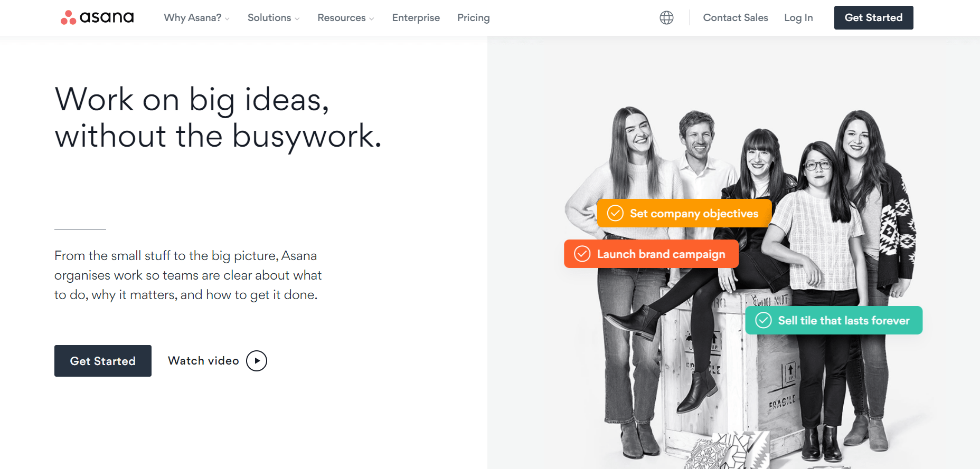
Task: Open the globe language selector
Action: click(666, 17)
